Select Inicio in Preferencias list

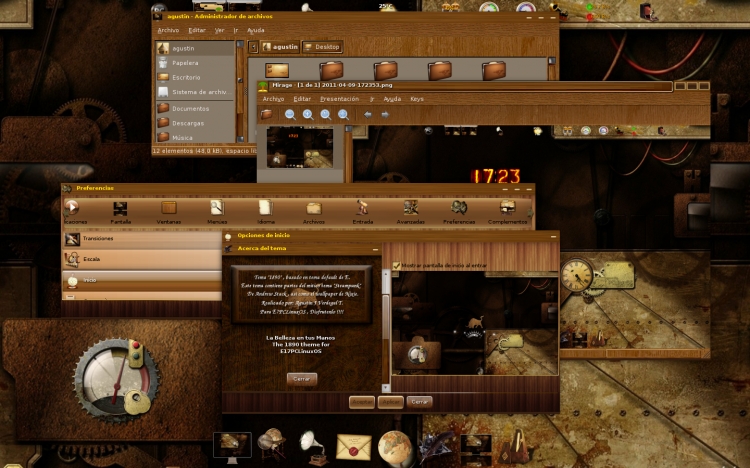[x=142, y=280]
